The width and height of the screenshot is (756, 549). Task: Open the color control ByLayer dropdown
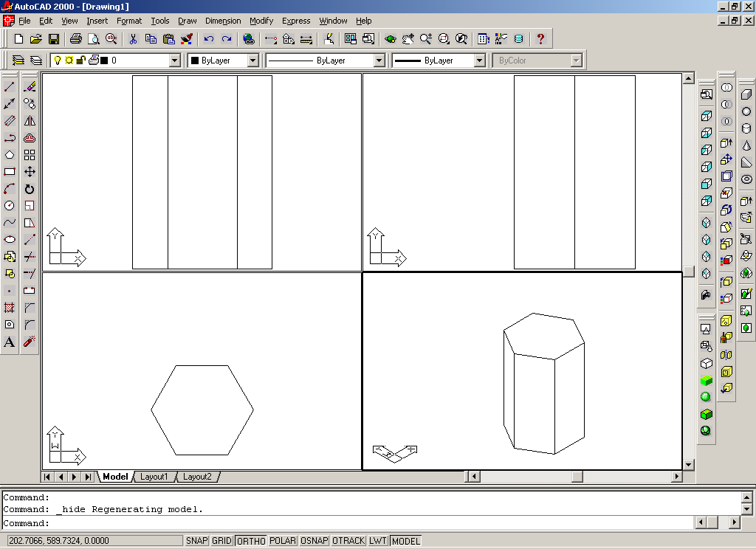[252, 61]
